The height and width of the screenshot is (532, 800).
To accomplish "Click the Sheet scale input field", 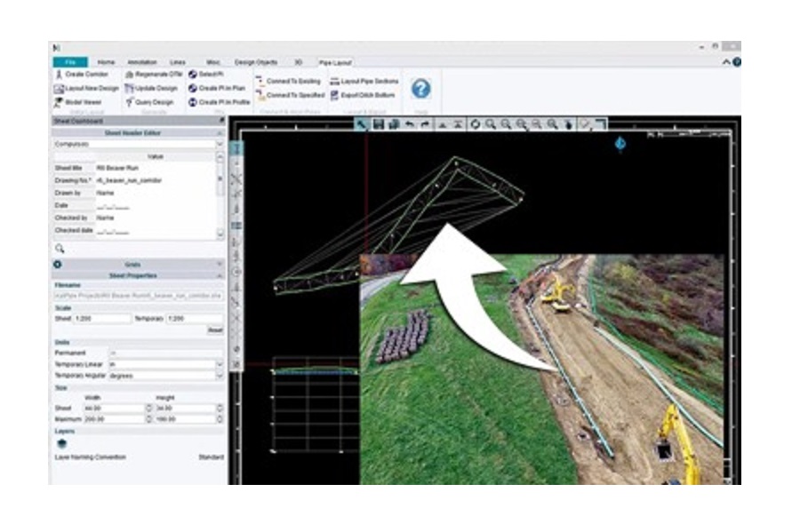I will click(x=102, y=319).
